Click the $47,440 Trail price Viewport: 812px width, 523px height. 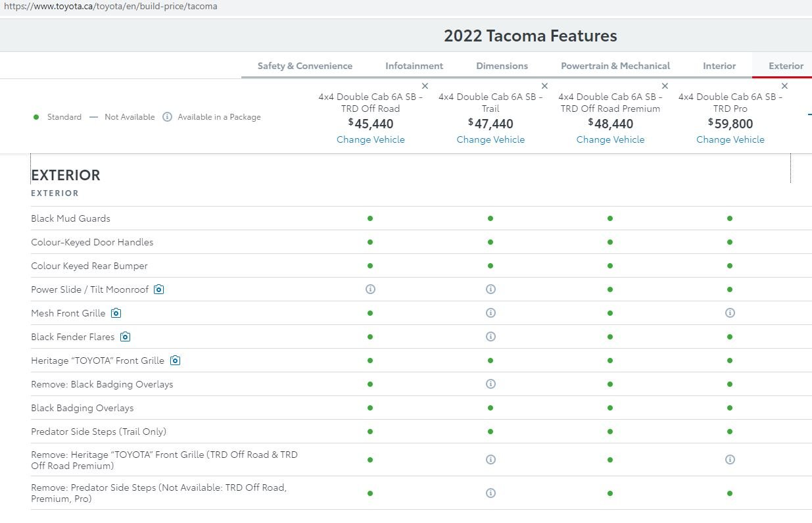pyautogui.click(x=490, y=124)
